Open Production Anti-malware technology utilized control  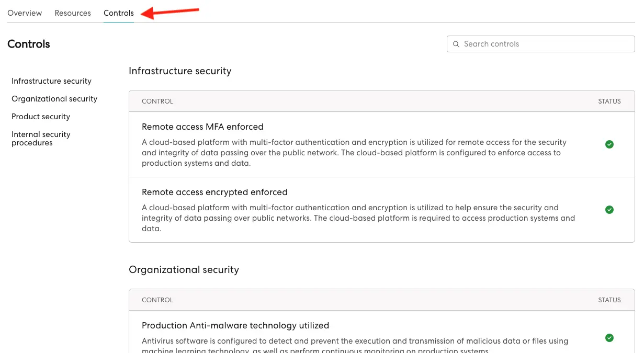[x=235, y=325]
